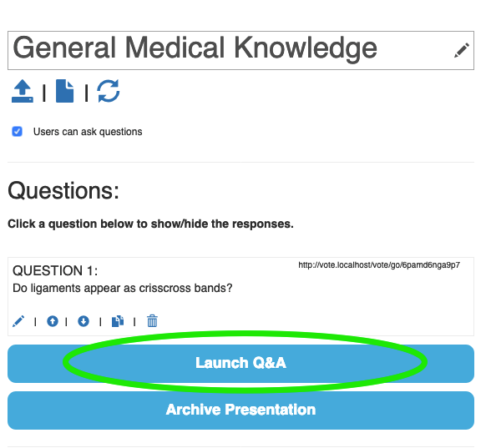Archive the presentation
Screen dimensions: 491x448
coord(240,410)
